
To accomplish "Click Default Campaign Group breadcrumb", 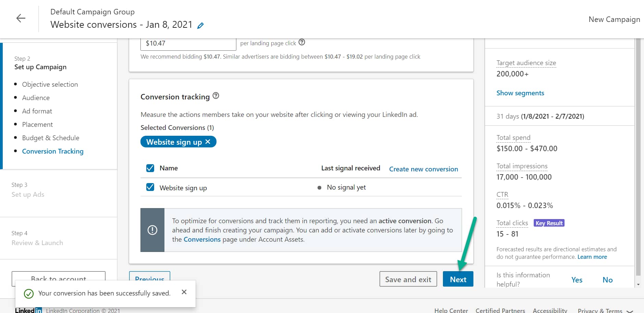I will (x=92, y=12).
